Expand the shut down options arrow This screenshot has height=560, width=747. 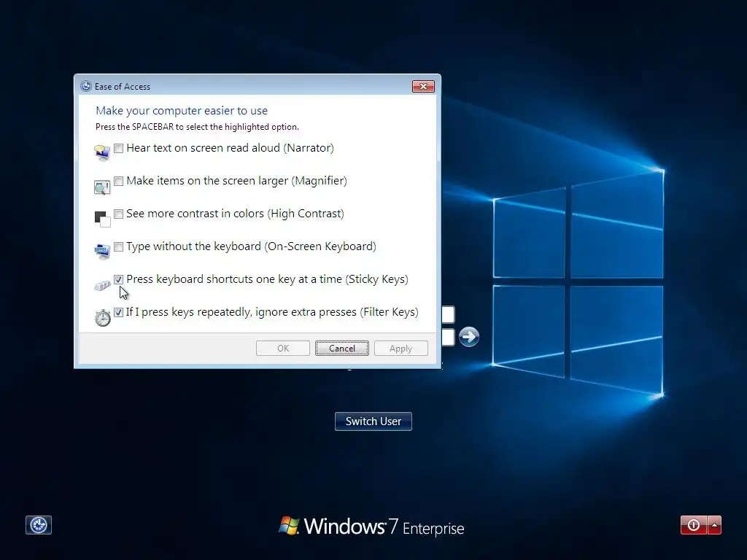[715, 525]
